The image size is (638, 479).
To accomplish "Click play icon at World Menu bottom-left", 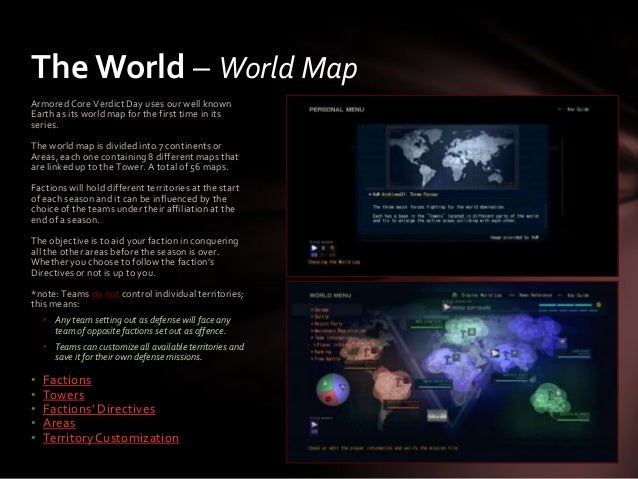I will click(x=314, y=425).
